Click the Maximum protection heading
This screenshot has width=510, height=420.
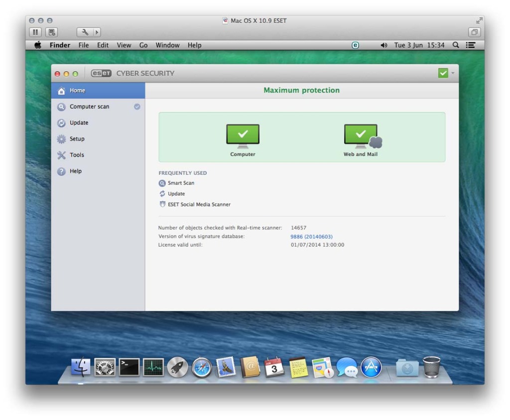pyautogui.click(x=301, y=90)
